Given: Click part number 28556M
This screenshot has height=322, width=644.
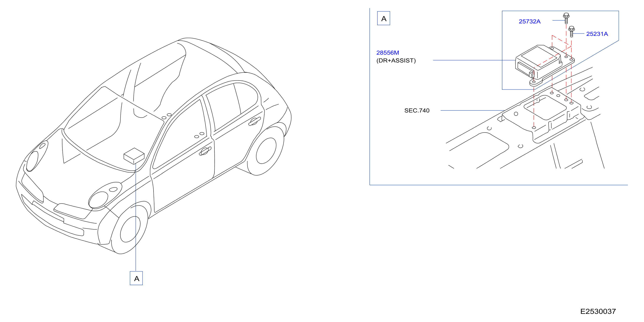Looking at the screenshot, I should [387, 53].
